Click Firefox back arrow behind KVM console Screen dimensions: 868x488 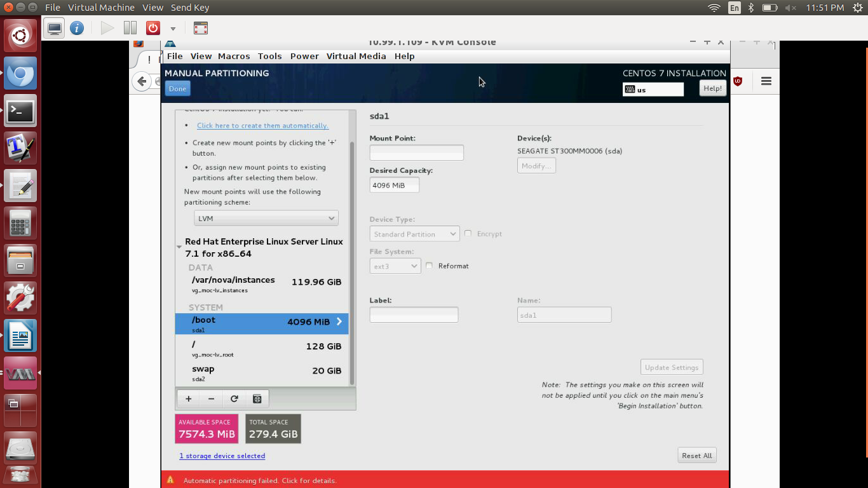[142, 81]
